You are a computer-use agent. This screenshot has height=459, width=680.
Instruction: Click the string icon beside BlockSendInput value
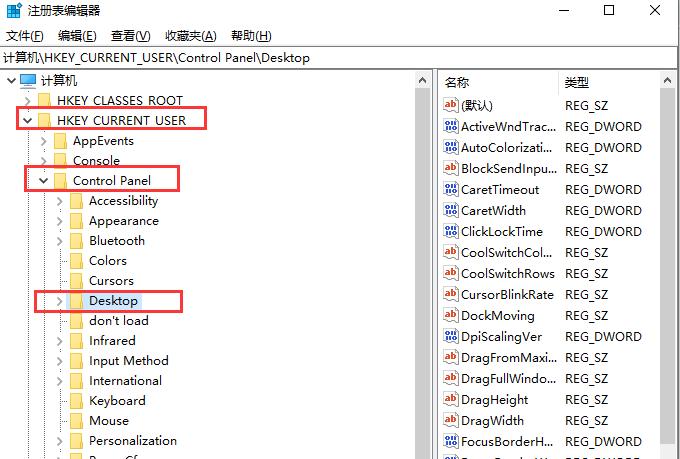[450, 168]
